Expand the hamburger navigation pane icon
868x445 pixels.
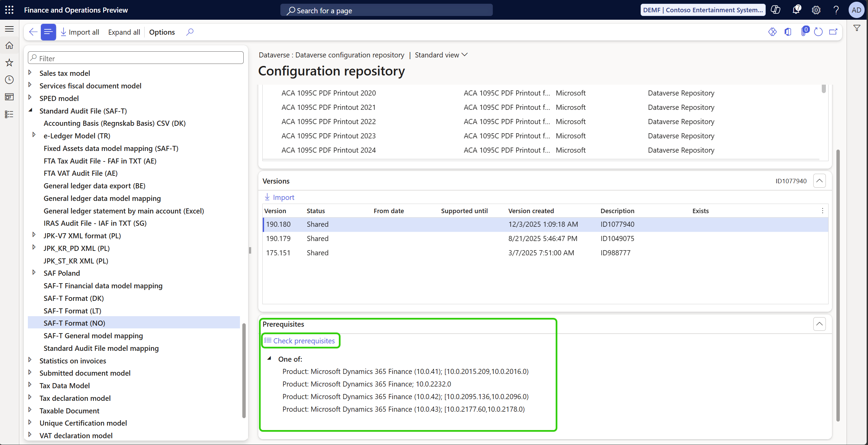click(9, 29)
